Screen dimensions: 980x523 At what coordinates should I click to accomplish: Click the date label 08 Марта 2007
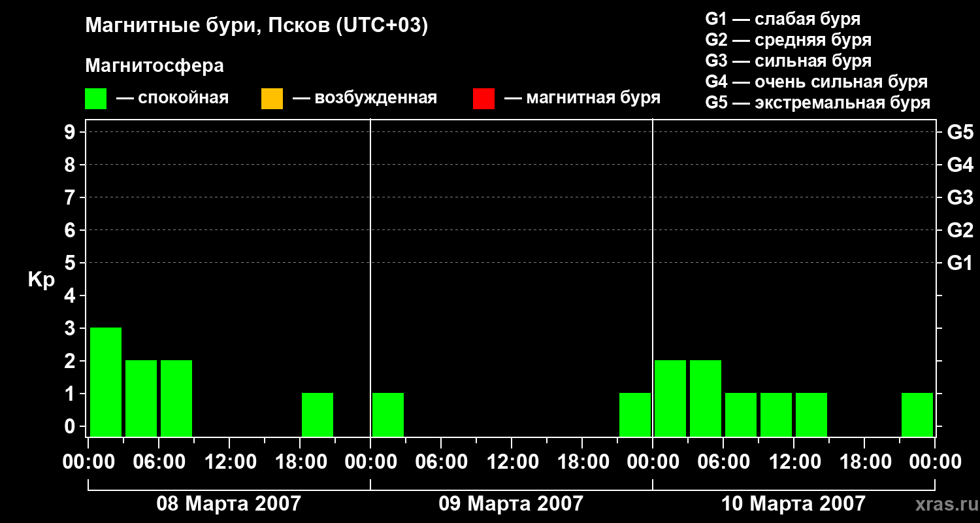tap(229, 503)
